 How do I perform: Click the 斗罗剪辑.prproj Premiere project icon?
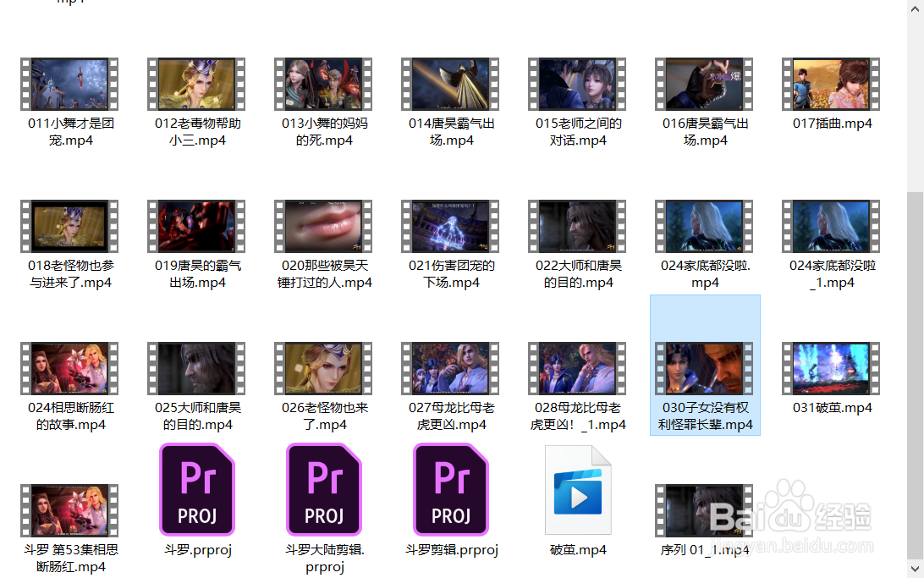coord(451,489)
